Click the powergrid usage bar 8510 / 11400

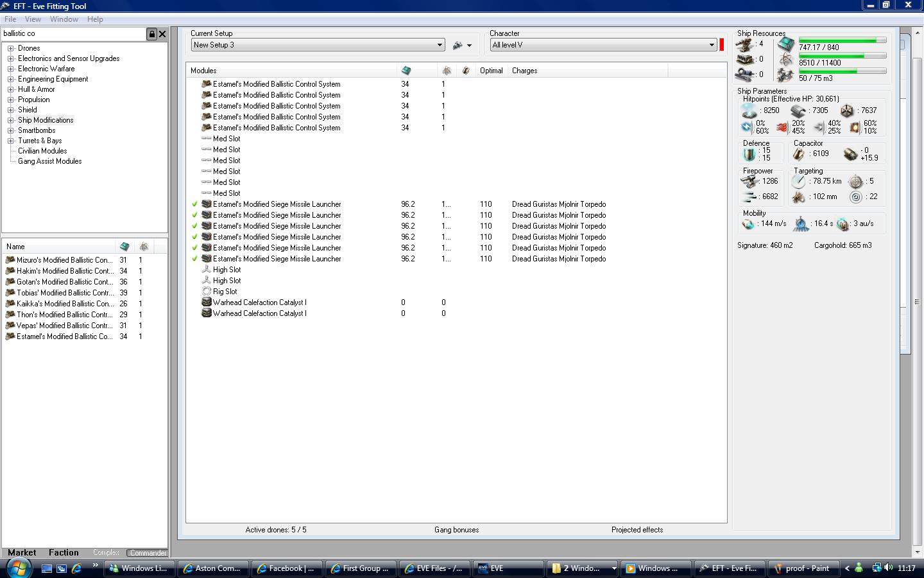click(x=843, y=56)
